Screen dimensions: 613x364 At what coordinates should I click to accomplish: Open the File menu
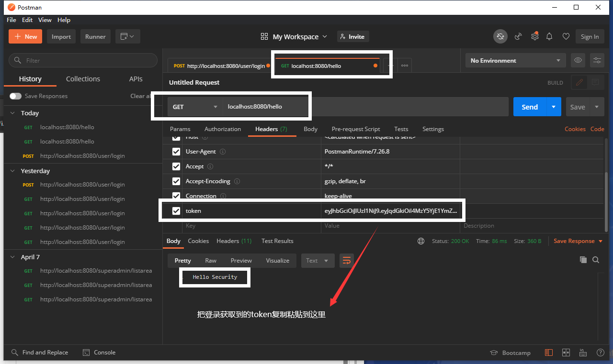coord(11,20)
